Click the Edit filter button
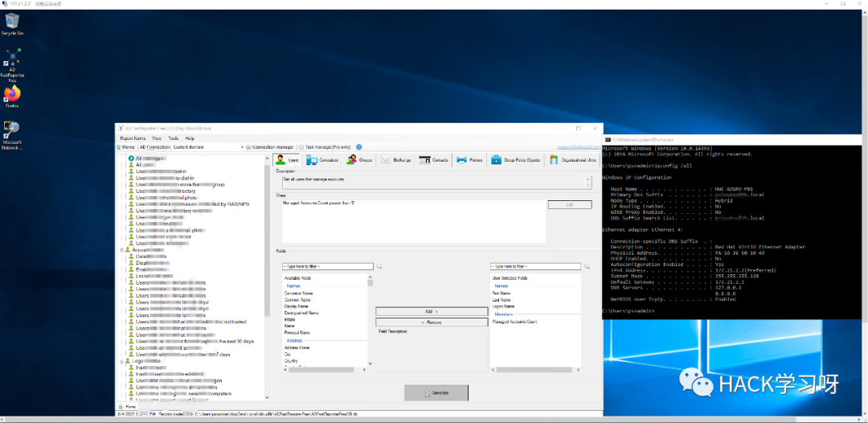This screenshot has width=868, height=423. pos(570,205)
